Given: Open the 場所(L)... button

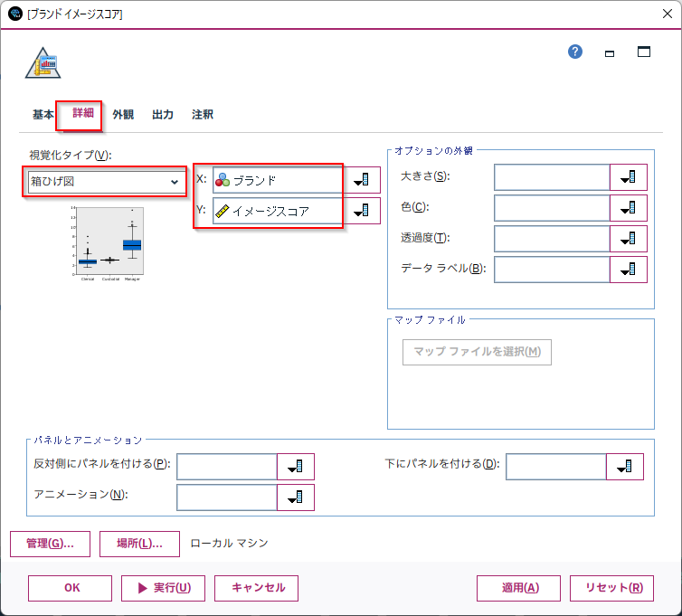Looking at the screenshot, I should (139, 544).
